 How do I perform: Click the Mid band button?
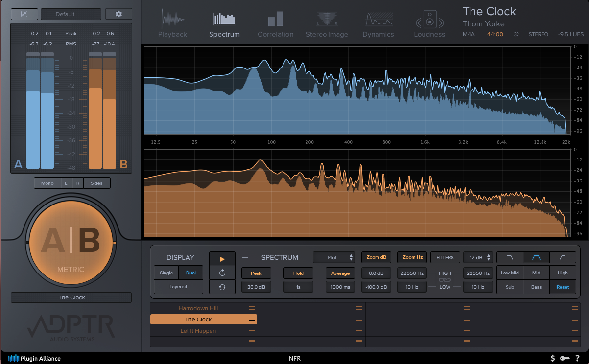pyautogui.click(x=536, y=273)
